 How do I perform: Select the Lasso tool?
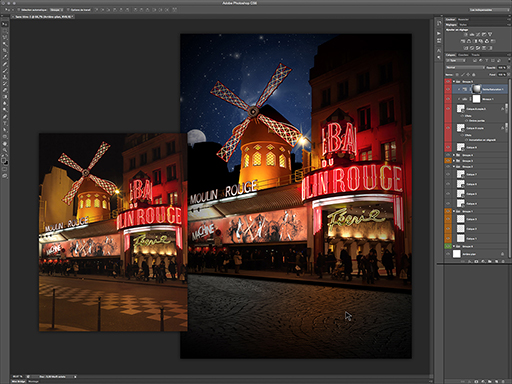click(x=5, y=37)
